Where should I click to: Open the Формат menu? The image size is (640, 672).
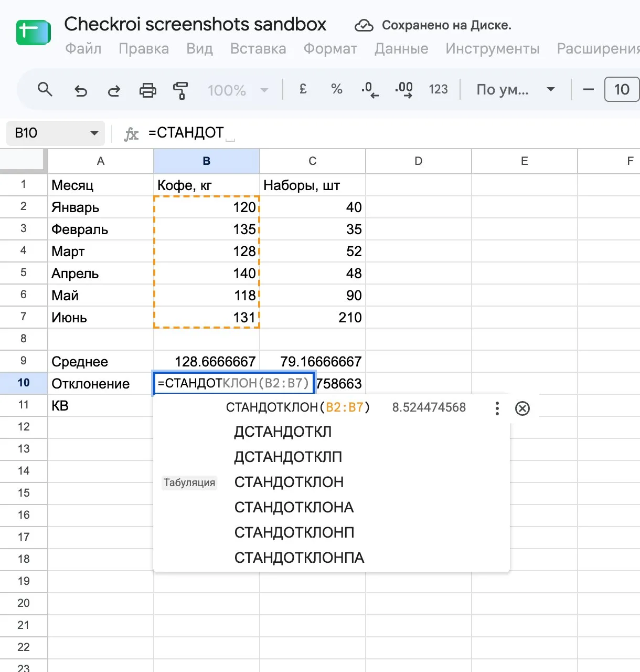[330, 49]
